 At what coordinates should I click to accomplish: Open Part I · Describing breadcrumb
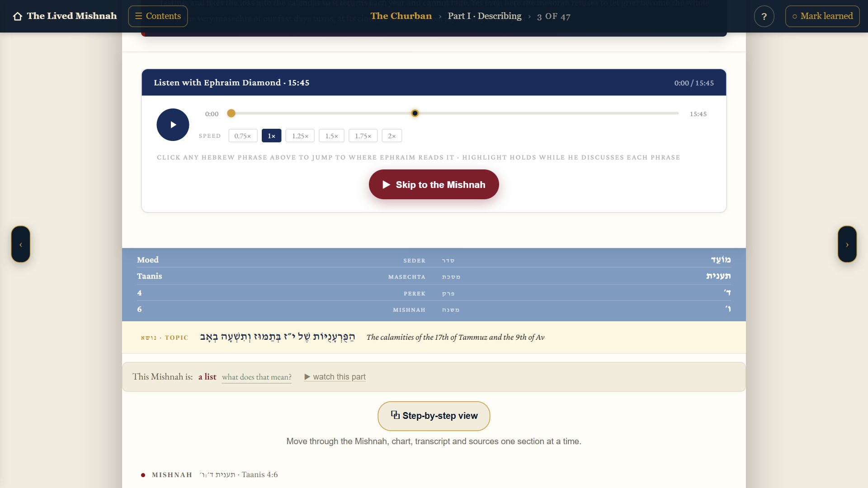[x=485, y=16]
